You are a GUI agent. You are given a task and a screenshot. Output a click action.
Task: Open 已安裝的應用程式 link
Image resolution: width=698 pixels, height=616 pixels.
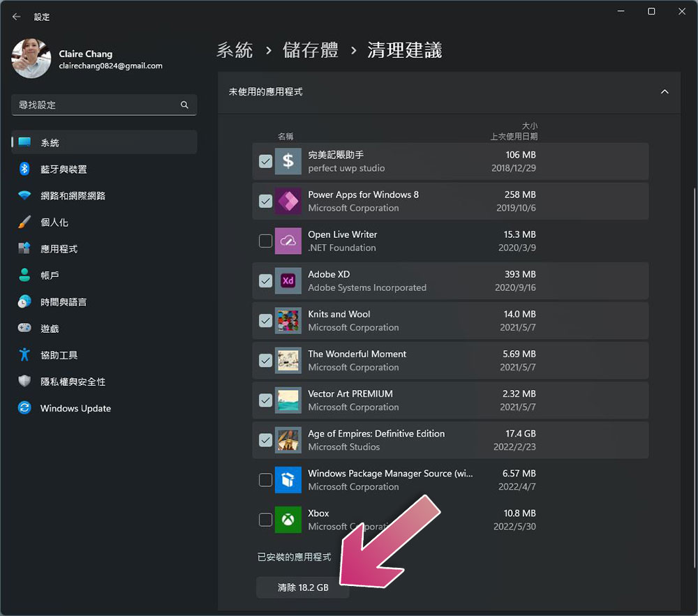pos(295,557)
